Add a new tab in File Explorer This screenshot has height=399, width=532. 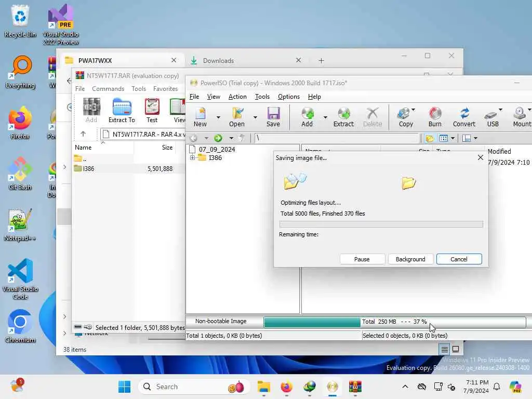point(321,60)
